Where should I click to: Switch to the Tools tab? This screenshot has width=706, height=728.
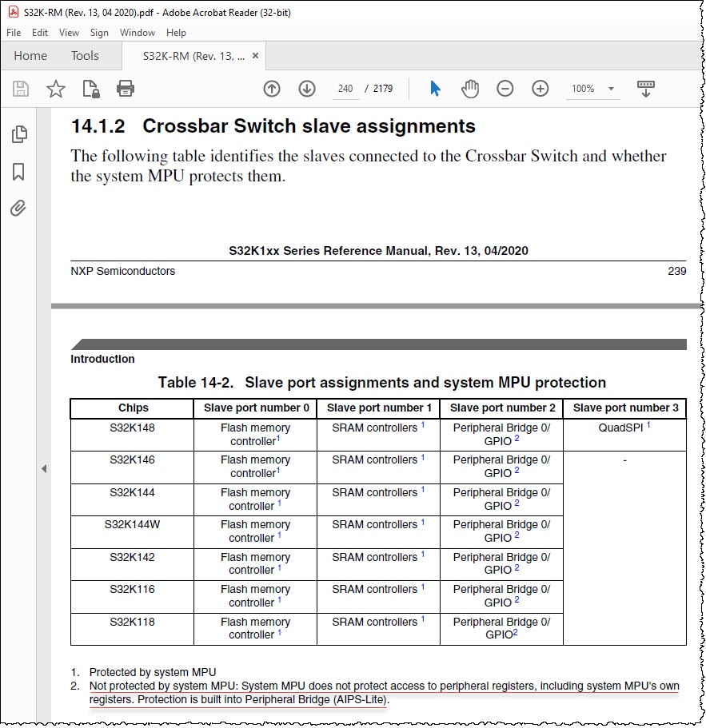click(85, 56)
